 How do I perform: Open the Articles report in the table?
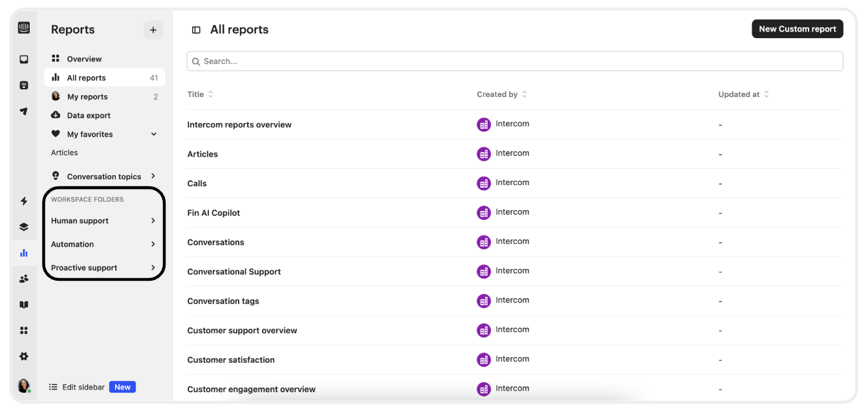click(202, 154)
